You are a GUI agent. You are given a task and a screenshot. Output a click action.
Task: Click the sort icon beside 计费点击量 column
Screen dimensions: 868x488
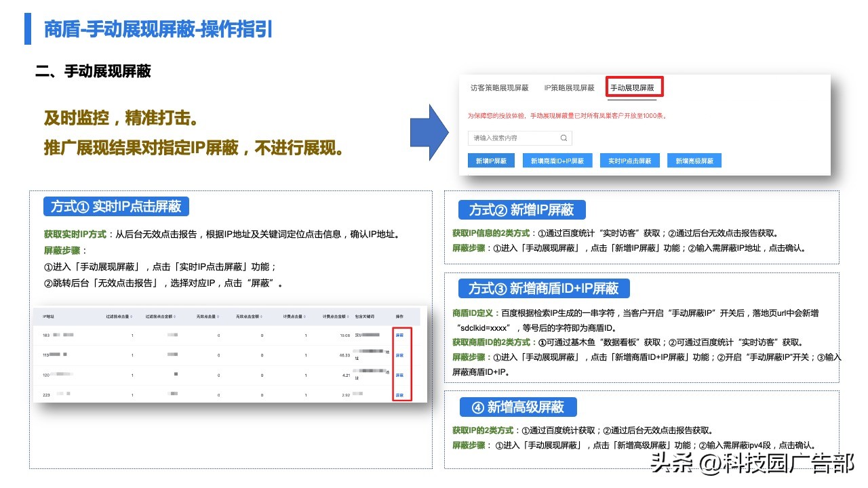coord(304,317)
